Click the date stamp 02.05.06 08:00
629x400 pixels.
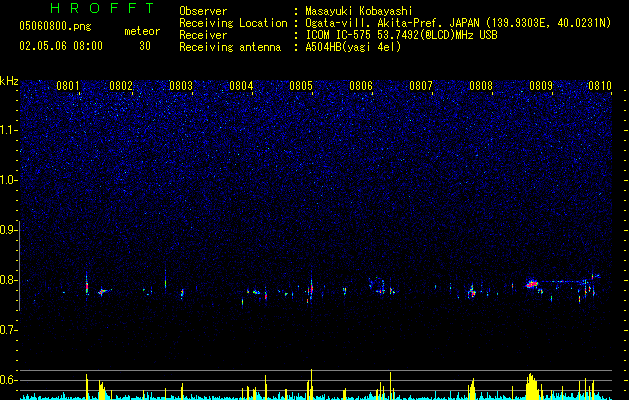coord(61,46)
